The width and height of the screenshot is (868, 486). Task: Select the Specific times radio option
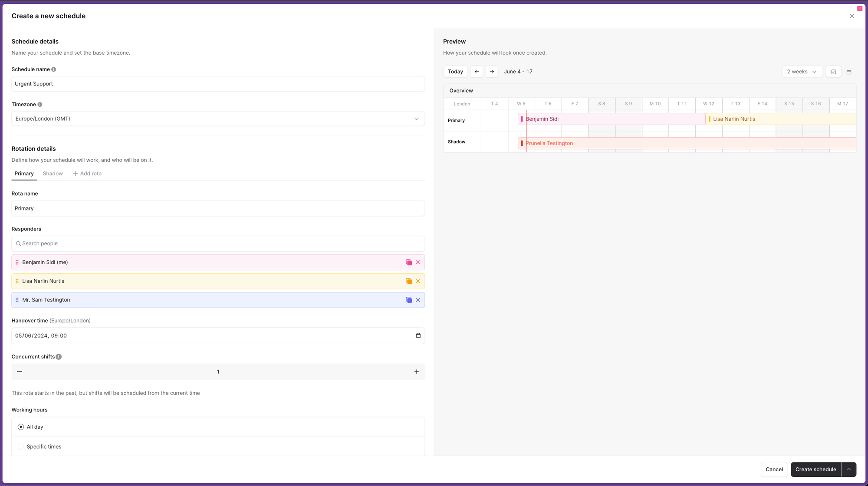pyautogui.click(x=21, y=447)
